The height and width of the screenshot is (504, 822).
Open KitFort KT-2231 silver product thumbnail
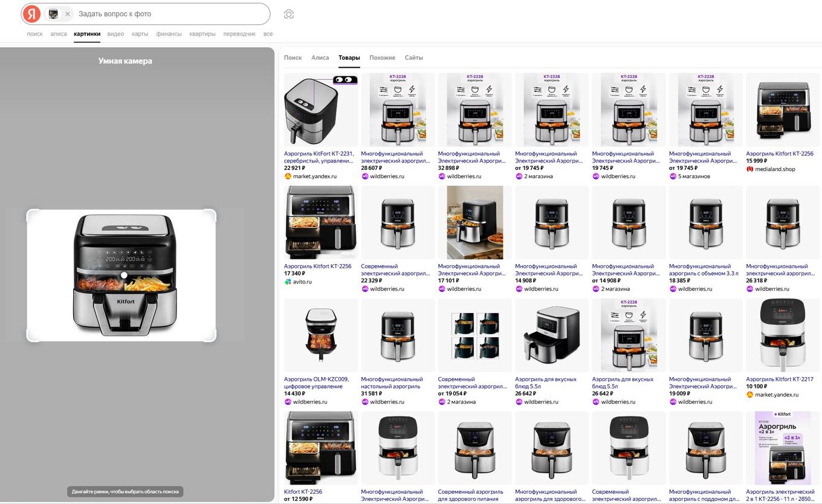(x=321, y=110)
